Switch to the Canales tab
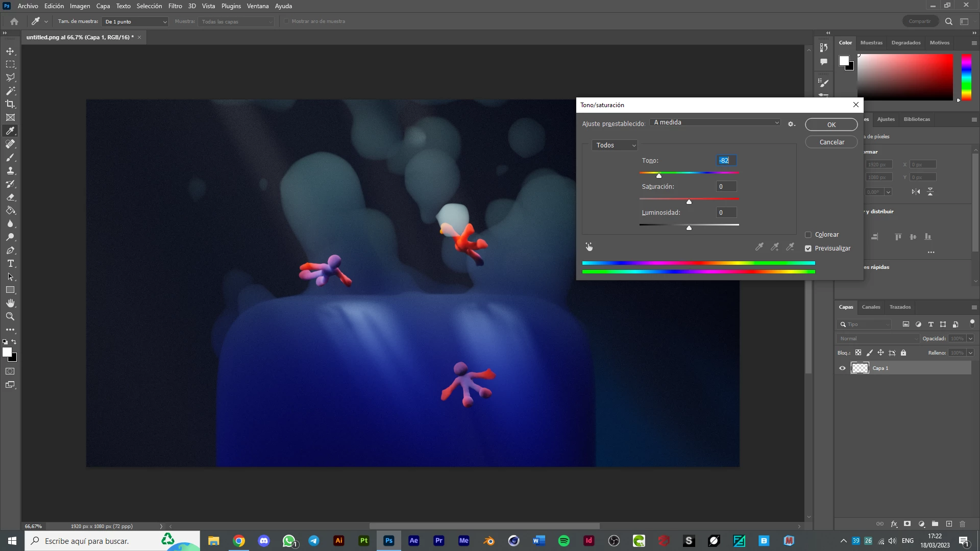980x551 pixels. (871, 307)
